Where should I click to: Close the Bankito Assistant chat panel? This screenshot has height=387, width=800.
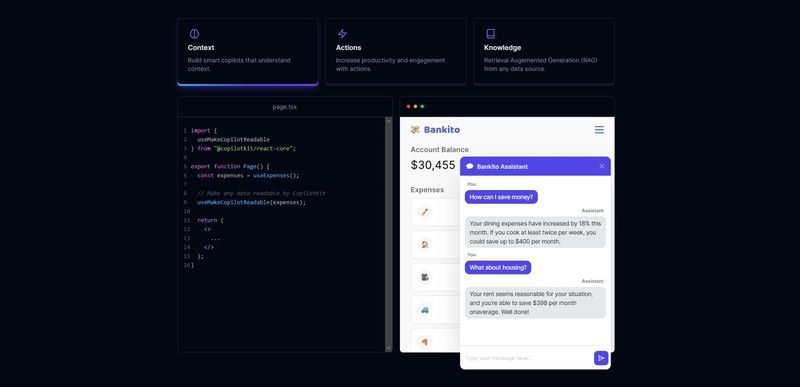point(602,166)
